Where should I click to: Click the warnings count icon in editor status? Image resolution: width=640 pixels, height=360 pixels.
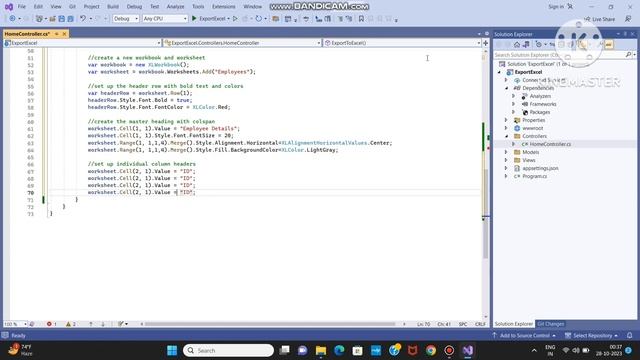click(68, 324)
